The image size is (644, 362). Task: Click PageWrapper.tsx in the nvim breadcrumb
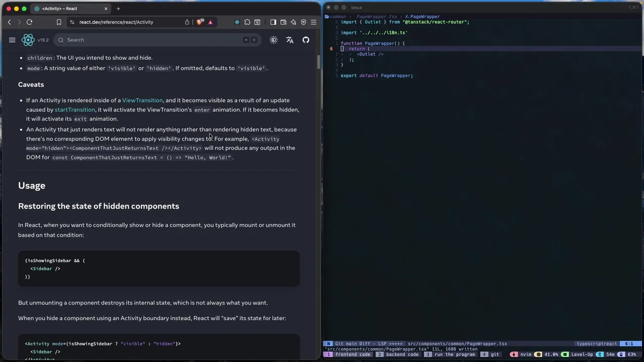(377, 17)
